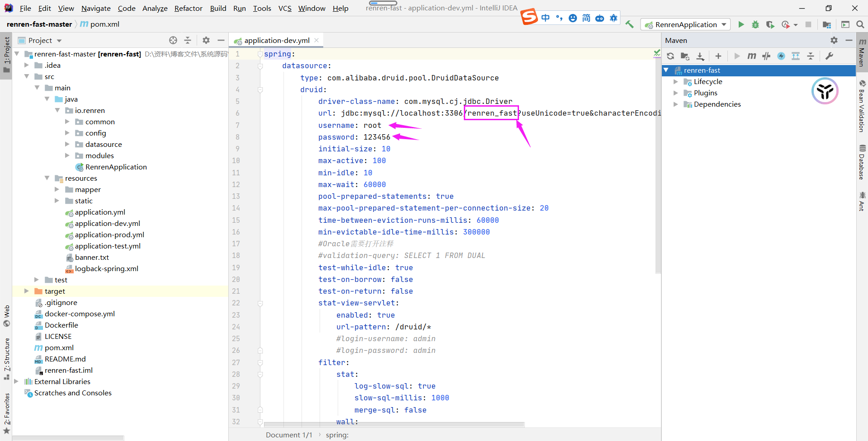Collapse all in Maven panel

811,56
